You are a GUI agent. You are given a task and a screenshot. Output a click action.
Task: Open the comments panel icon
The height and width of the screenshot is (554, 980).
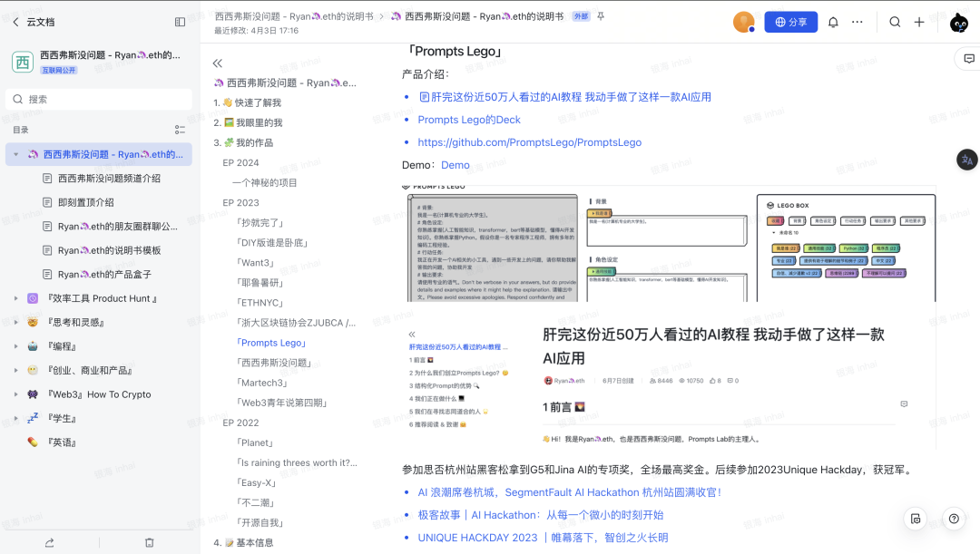point(969,59)
